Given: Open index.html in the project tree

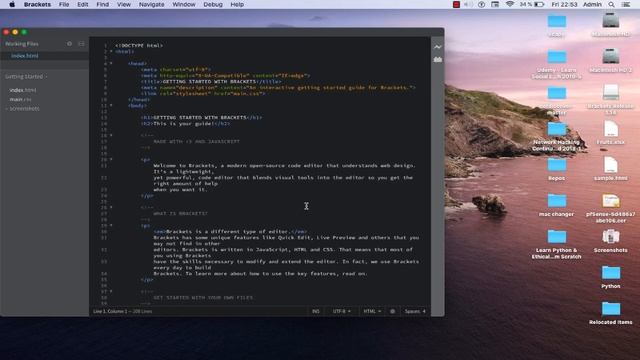Looking at the screenshot, I should (23, 90).
